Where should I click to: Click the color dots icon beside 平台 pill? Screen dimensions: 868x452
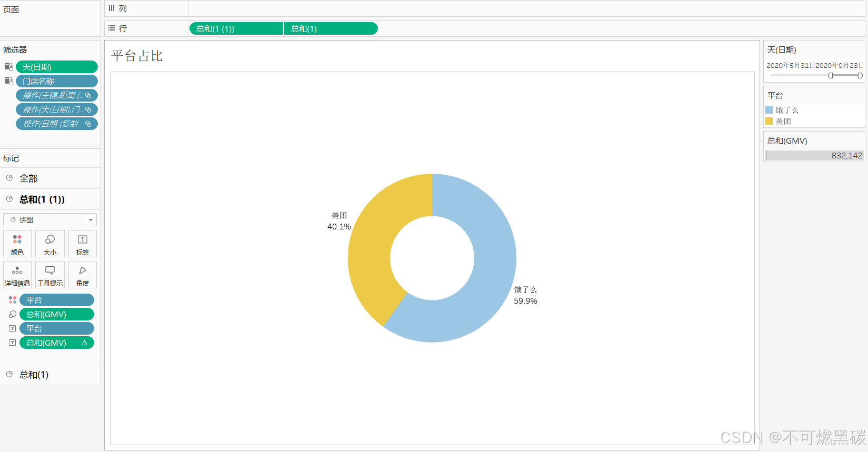pyautogui.click(x=13, y=300)
